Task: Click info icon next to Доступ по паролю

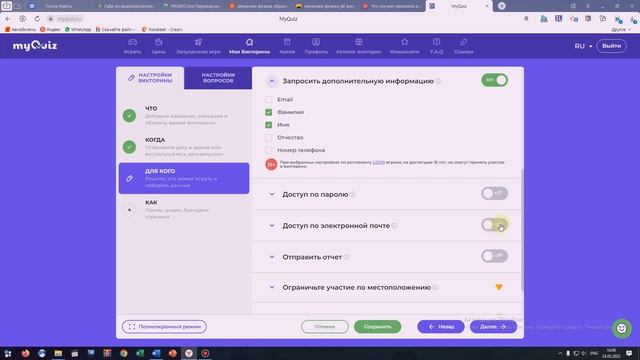Action: click(353, 194)
